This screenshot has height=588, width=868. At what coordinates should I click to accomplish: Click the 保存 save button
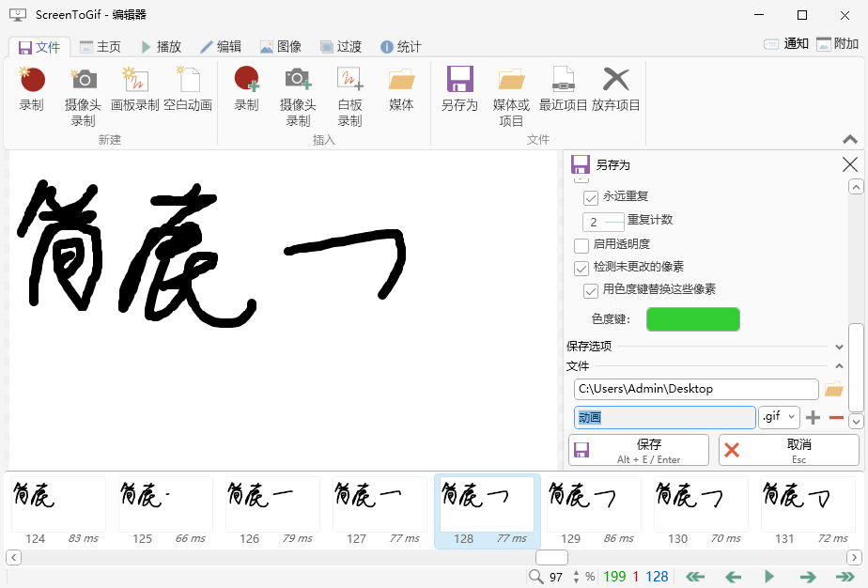point(638,450)
